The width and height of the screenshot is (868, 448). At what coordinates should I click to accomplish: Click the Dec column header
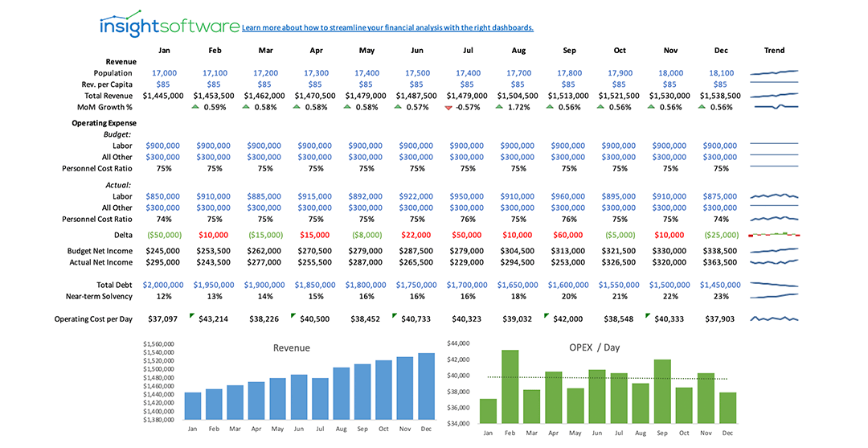click(721, 51)
